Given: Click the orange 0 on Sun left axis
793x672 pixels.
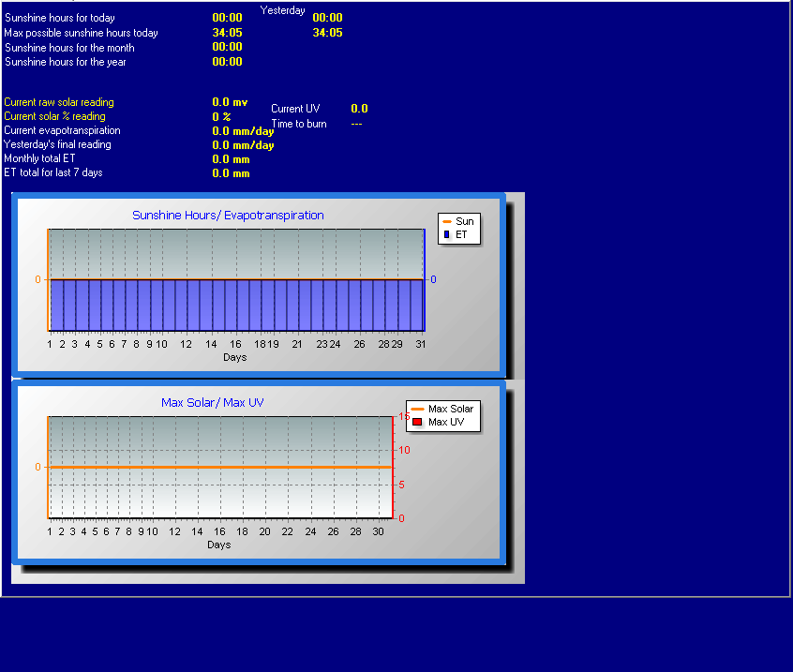Looking at the screenshot, I should (37, 279).
